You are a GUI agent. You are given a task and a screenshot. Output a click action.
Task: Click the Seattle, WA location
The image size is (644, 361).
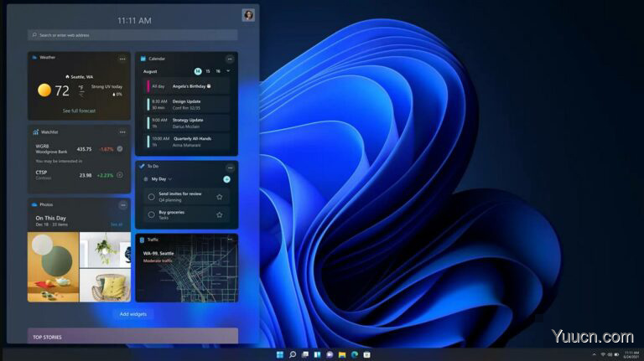click(x=80, y=77)
